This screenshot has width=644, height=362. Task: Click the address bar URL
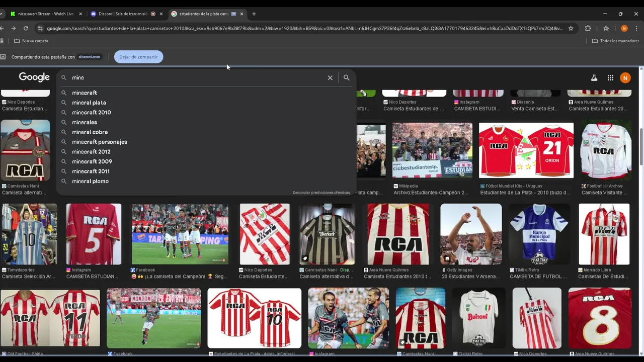tap(304, 28)
